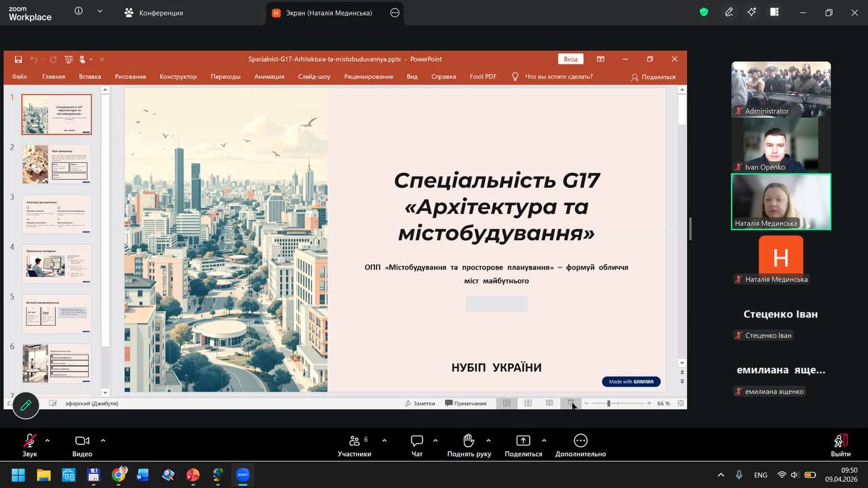Toggle the Примечания comments pane
The image size is (868, 488).
pyautogui.click(x=466, y=403)
